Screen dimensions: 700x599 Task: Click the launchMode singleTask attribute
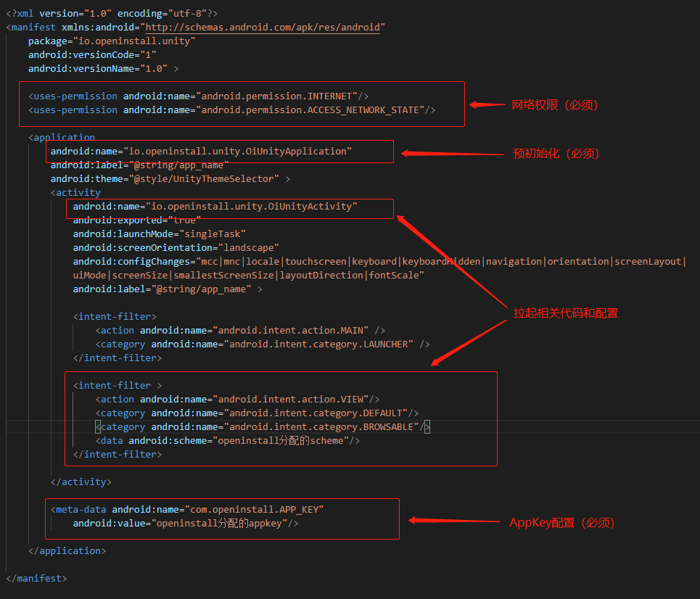[160, 234]
